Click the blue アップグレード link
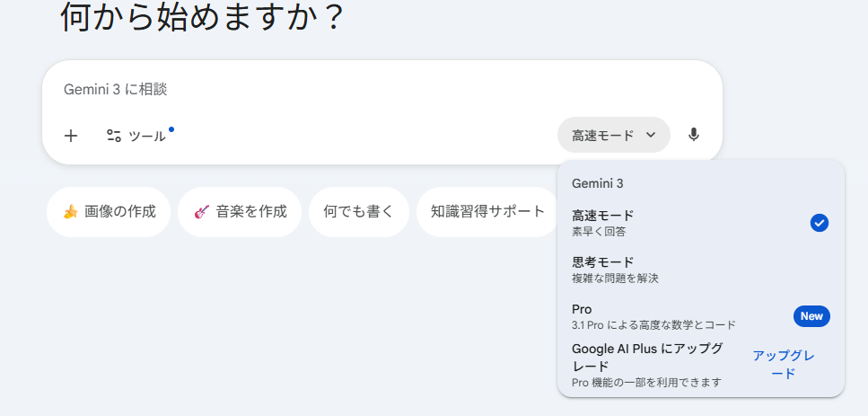868x416 pixels. tap(784, 365)
